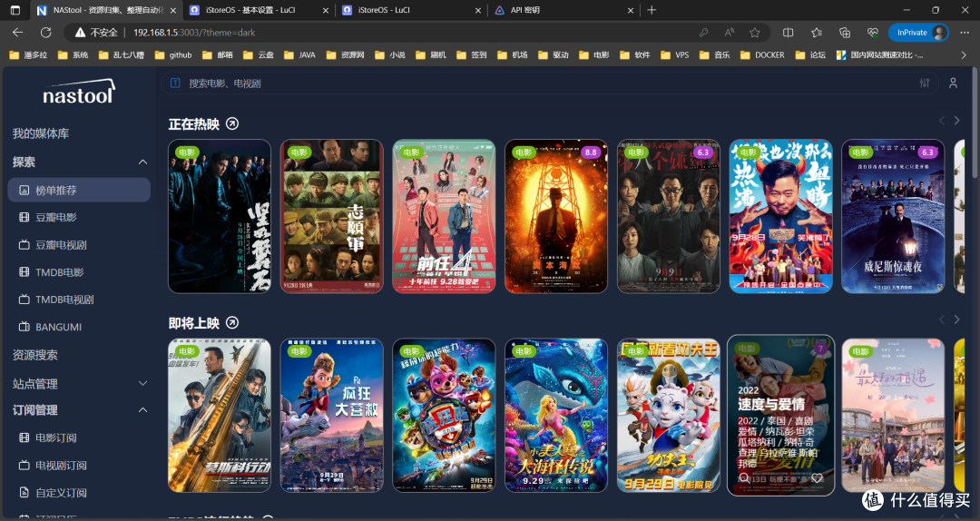This screenshot has width=980, height=521.
Task: Close the NAStool browser tab
Action: click(x=173, y=10)
